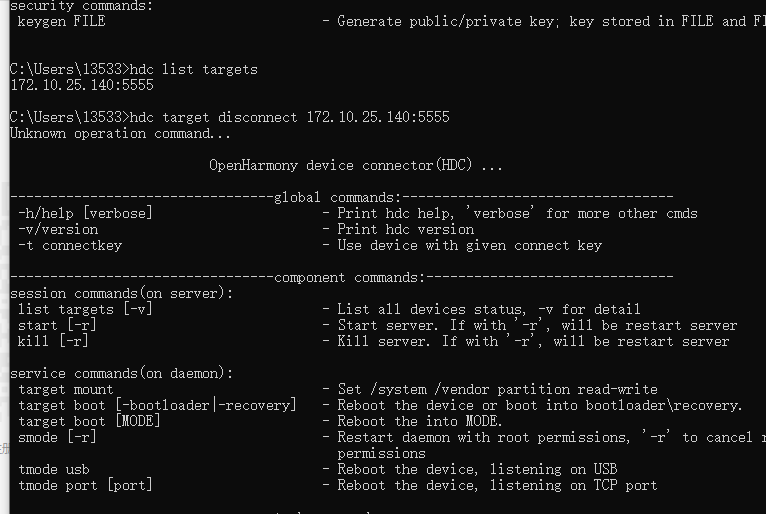766x514 pixels.
Task: Click the "keygen FILE" command entry
Action: (61, 21)
